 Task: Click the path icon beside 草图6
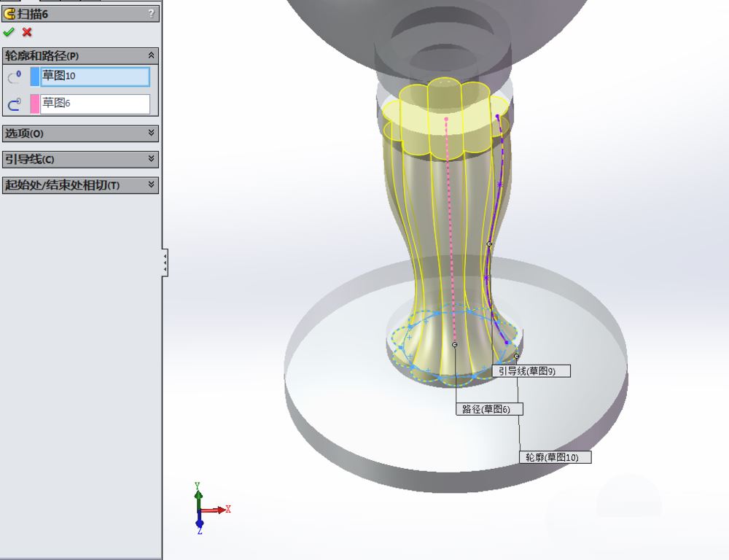tap(14, 104)
